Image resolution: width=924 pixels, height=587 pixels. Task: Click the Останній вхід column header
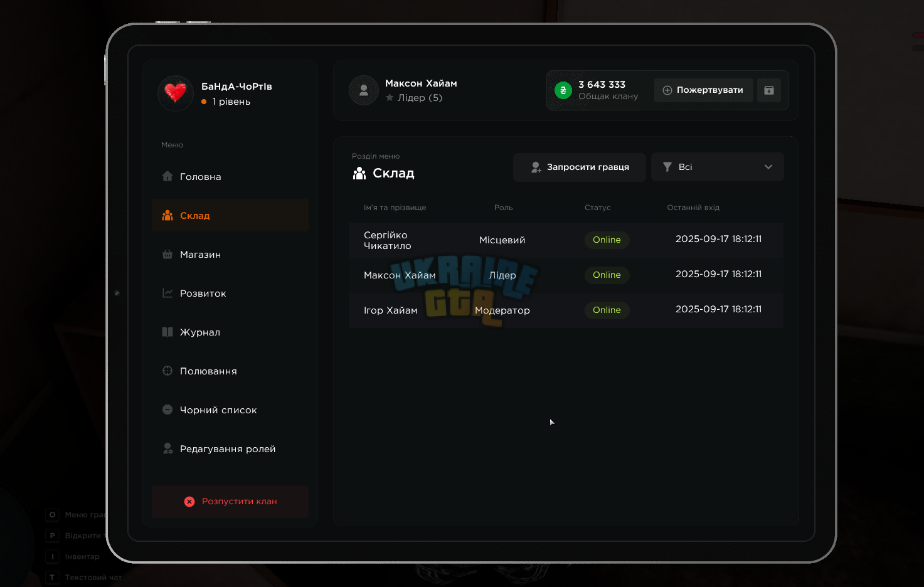point(693,208)
